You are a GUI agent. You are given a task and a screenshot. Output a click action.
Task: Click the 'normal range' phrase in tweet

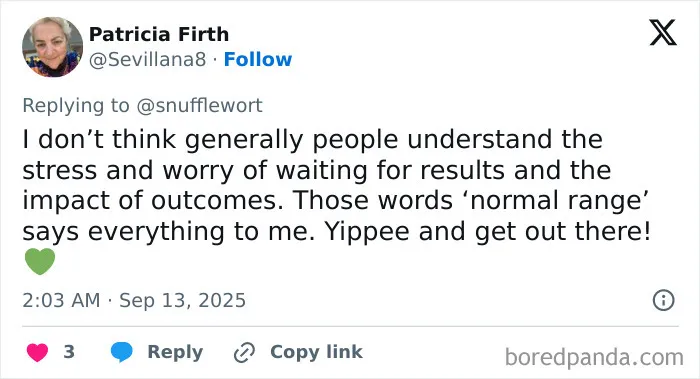(x=557, y=200)
